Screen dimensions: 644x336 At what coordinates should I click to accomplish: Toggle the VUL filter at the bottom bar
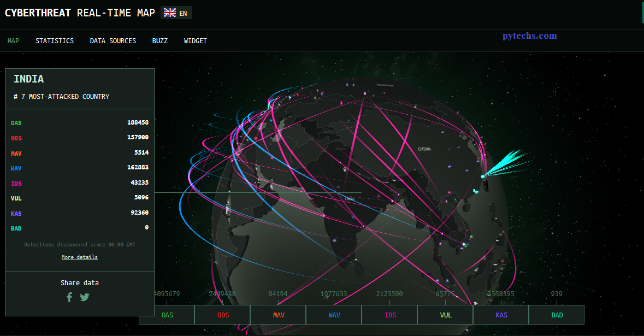point(446,315)
